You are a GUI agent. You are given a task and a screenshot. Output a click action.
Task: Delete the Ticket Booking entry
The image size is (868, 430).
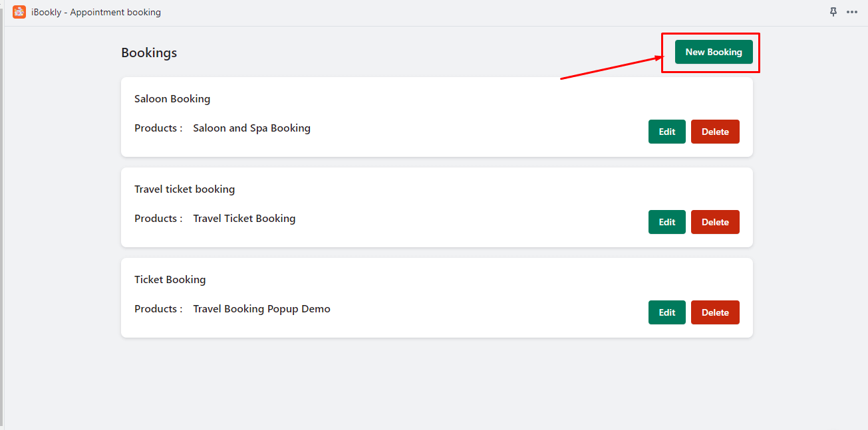point(715,312)
